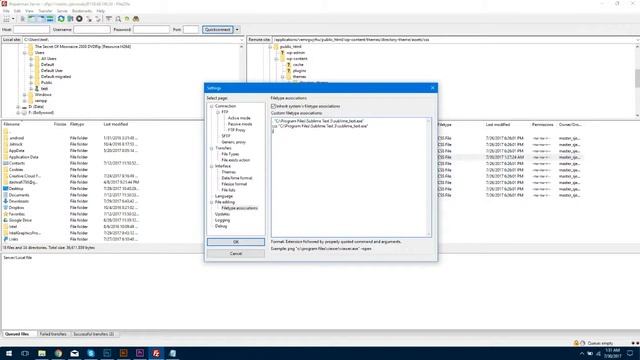Screen dimensions: 640x360
Task: Click the Reconnect to last server icon
Action: coord(98,19)
